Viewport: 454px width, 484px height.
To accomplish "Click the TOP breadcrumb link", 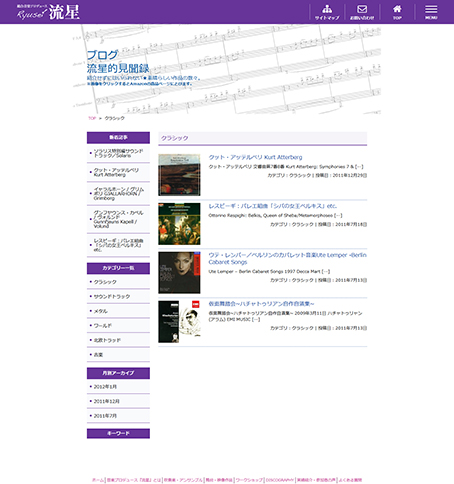I will pyautogui.click(x=92, y=118).
